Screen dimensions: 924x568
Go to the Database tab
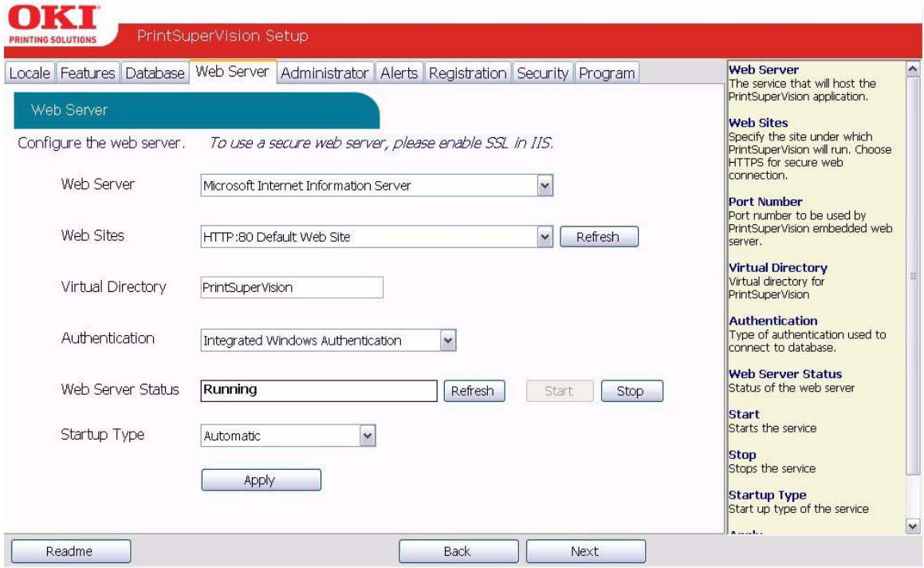click(155, 73)
